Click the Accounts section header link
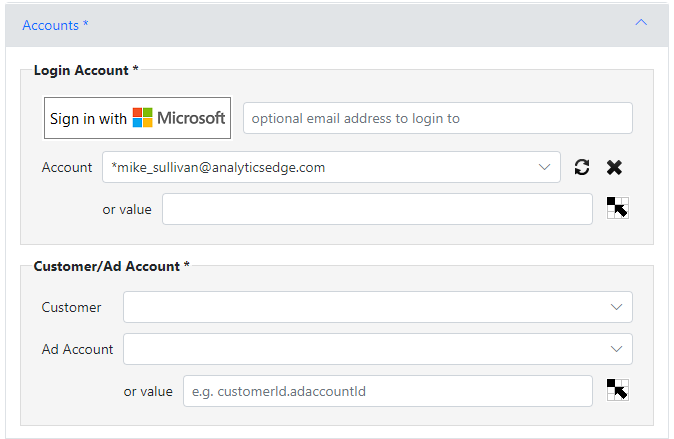Image resolution: width=674 pixels, height=439 pixels. (55, 25)
